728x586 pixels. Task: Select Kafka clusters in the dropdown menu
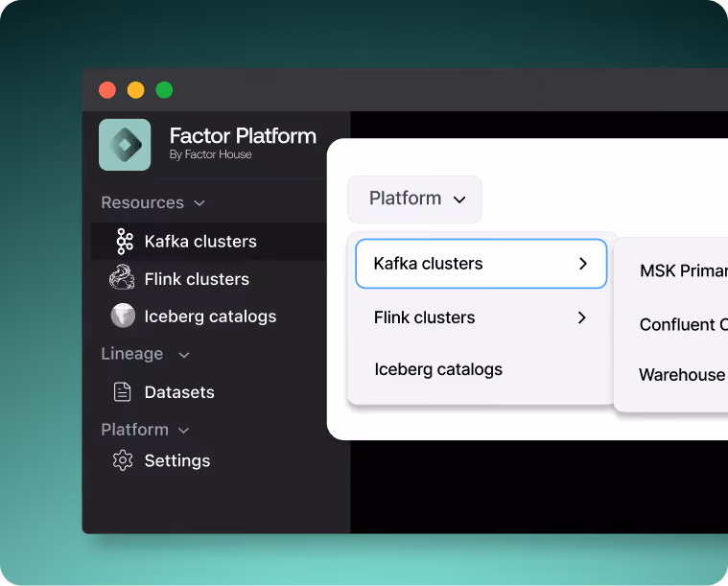pyautogui.click(x=481, y=264)
